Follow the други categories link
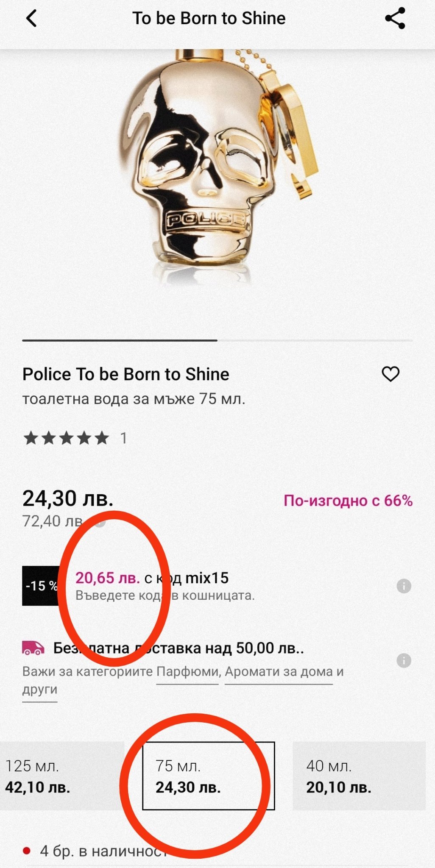 tap(39, 690)
